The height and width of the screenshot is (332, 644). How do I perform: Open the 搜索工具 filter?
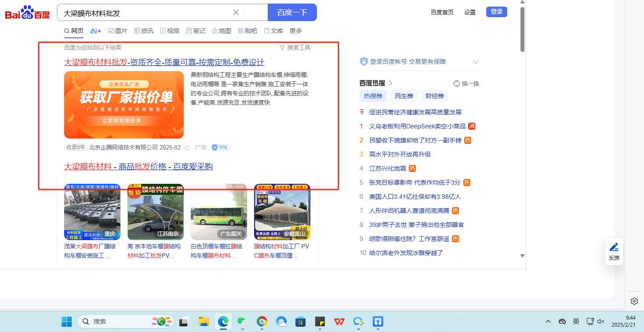[x=295, y=47]
